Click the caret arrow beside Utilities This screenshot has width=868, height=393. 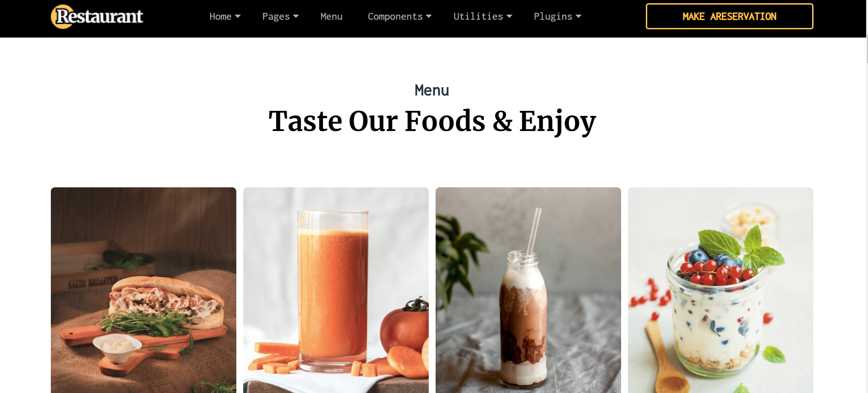(x=509, y=16)
